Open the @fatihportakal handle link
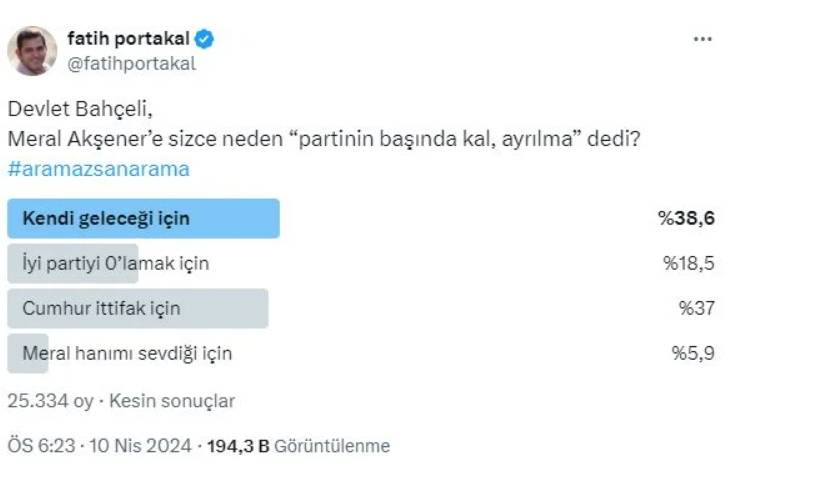Image resolution: width=821 pixels, height=493 pixels. [x=131, y=64]
